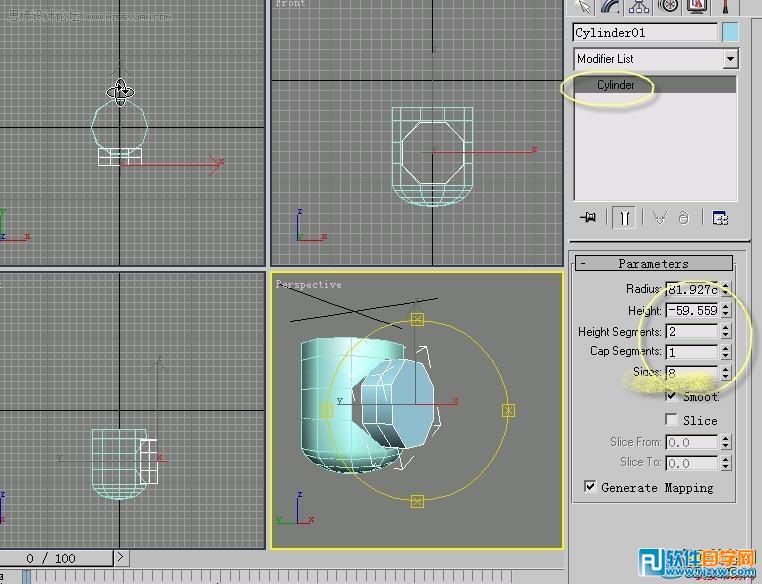The height and width of the screenshot is (584, 762).
Task: Click the Sides spinner arrows
Action: [x=726, y=373]
